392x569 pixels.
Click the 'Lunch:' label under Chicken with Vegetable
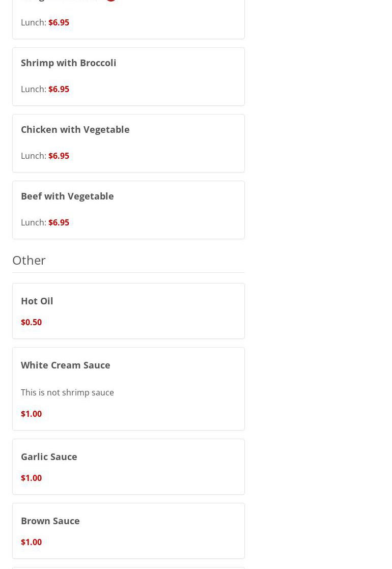point(34,156)
